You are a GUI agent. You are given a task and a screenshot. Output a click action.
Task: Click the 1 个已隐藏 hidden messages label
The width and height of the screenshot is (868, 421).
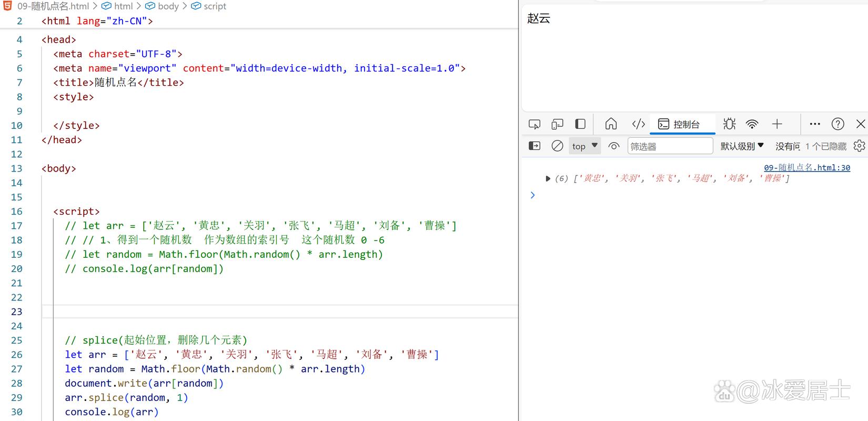click(x=826, y=146)
